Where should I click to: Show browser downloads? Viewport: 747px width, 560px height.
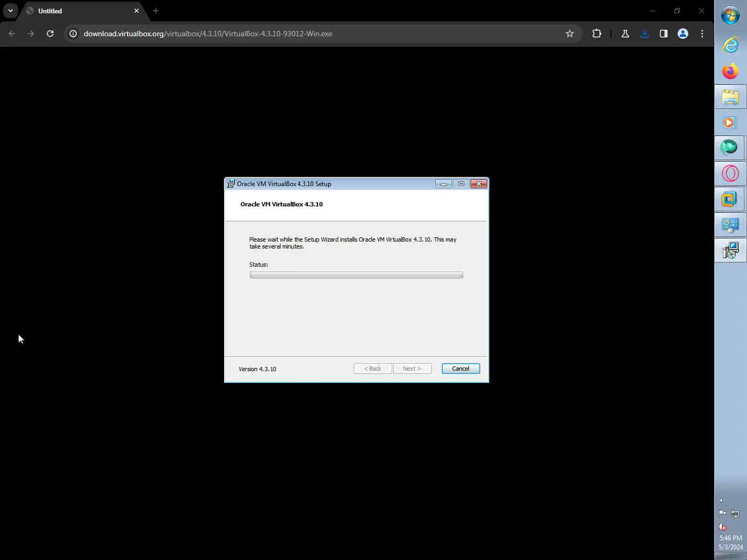point(645,34)
